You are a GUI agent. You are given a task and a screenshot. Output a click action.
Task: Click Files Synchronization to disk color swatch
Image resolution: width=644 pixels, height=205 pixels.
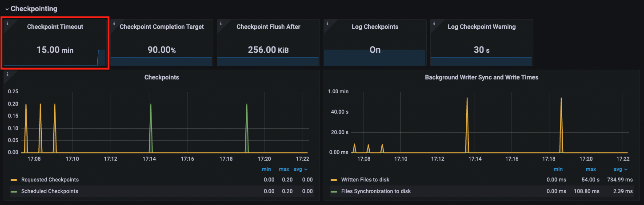(334, 191)
